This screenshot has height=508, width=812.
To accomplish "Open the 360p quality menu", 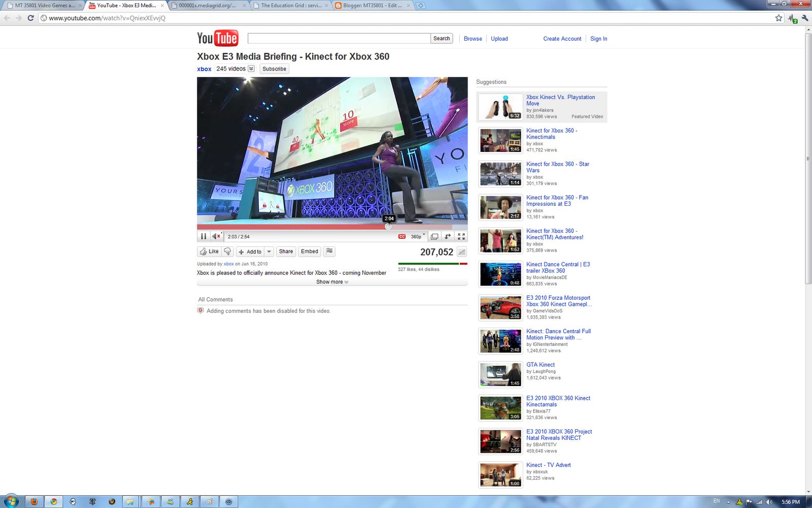I will (x=418, y=237).
